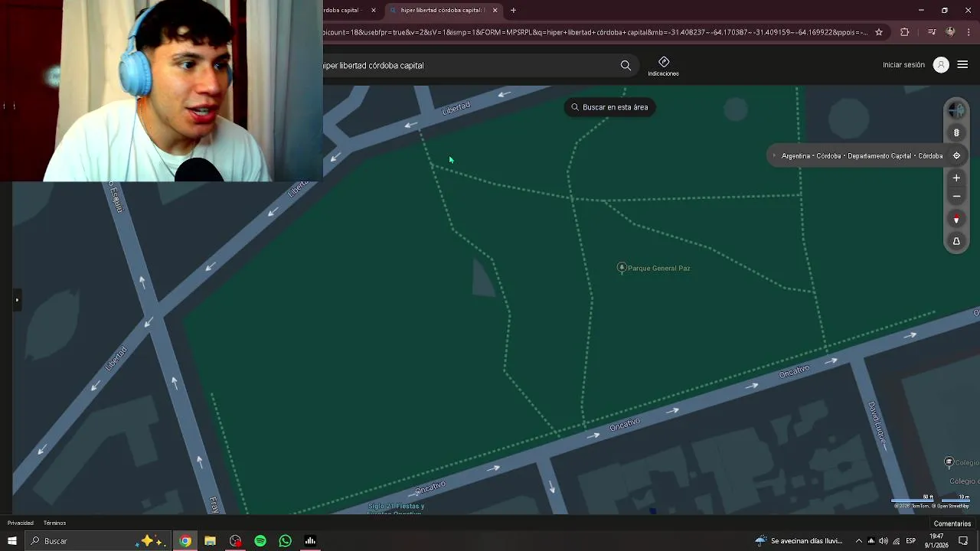980x551 pixels.
Task: Open volume control in system tray
Action: (x=884, y=541)
